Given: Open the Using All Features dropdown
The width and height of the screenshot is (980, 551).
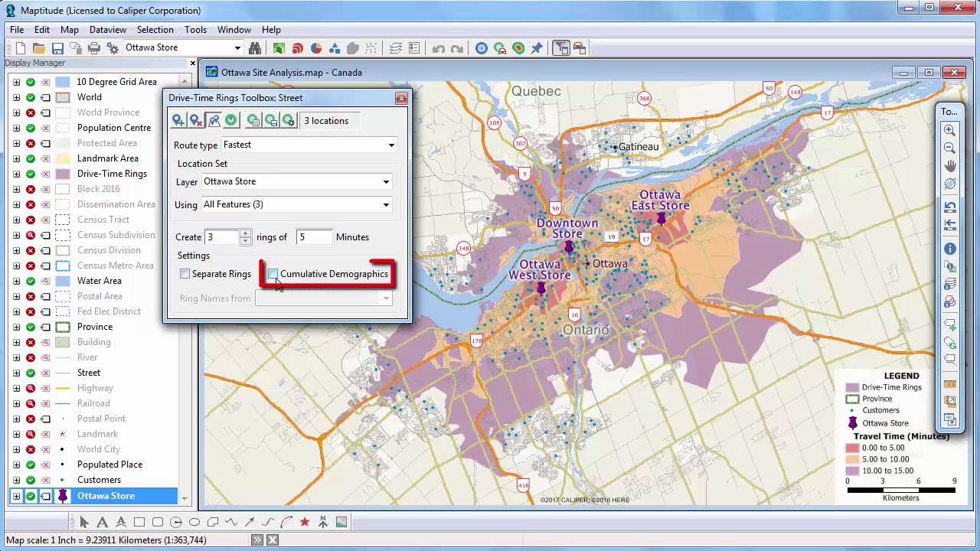Looking at the screenshot, I should click(x=386, y=204).
